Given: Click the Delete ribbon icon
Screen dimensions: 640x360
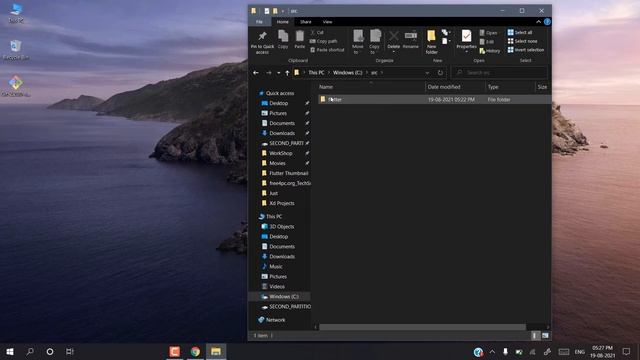Looking at the screenshot, I should tap(393, 40).
